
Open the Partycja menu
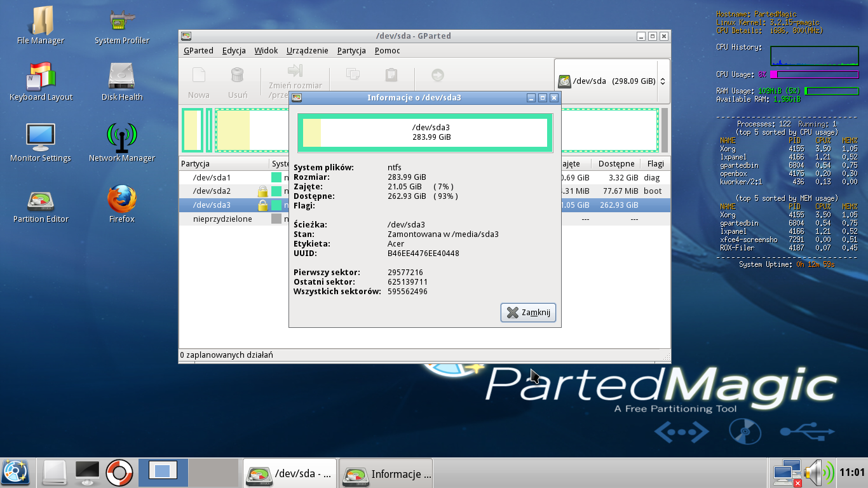point(351,51)
